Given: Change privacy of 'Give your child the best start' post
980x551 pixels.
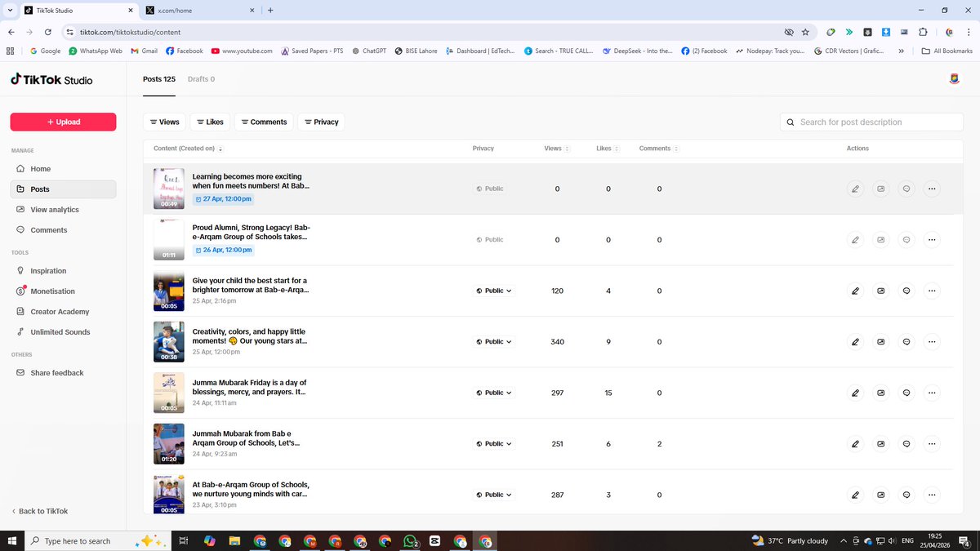Looking at the screenshot, I should pyautogui.click(x=494, y=291).
